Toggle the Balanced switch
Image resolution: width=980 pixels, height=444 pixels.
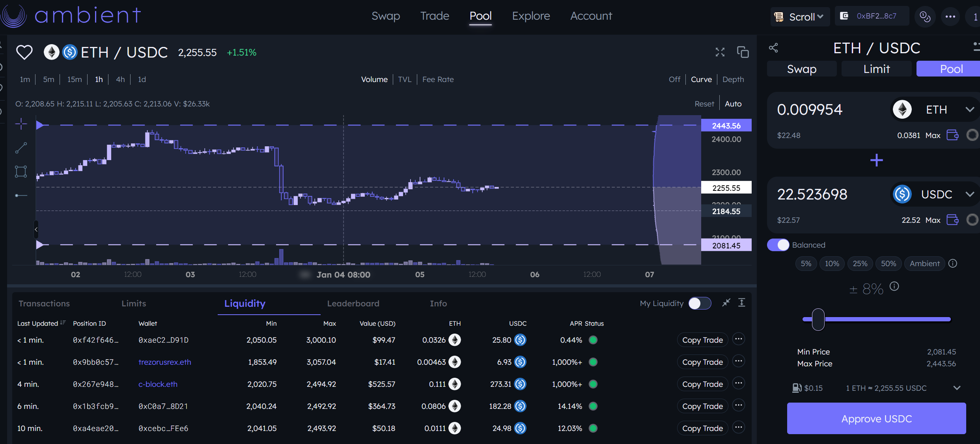778,245
